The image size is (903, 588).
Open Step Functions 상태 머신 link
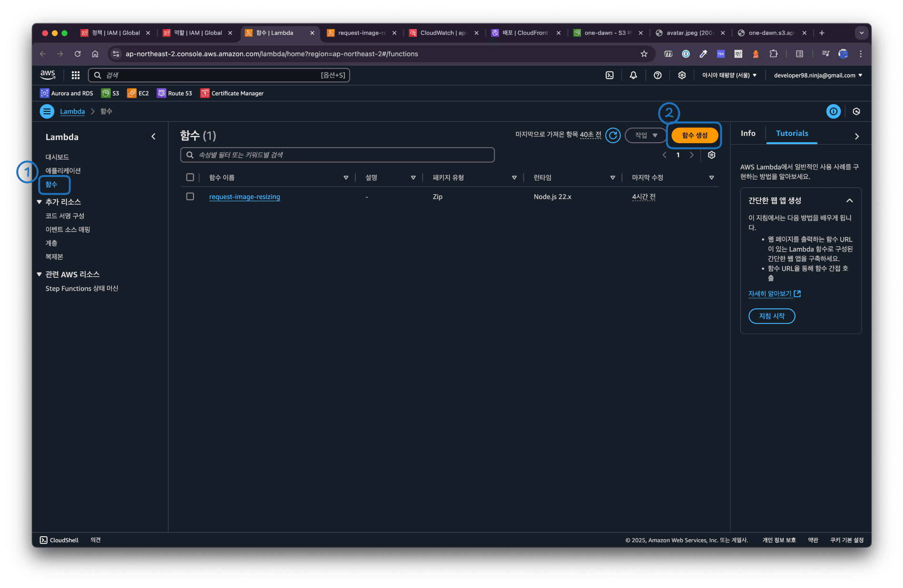pos(82,288)
